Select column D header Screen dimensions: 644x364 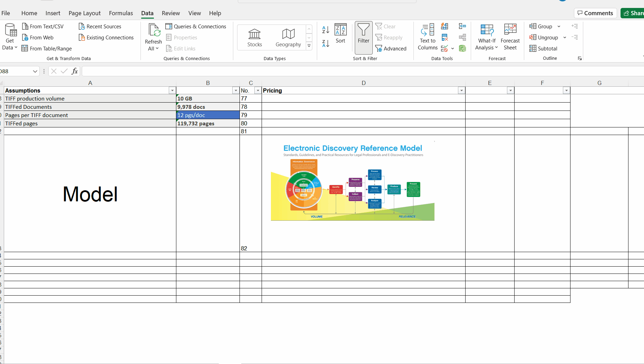pos(363,83)
